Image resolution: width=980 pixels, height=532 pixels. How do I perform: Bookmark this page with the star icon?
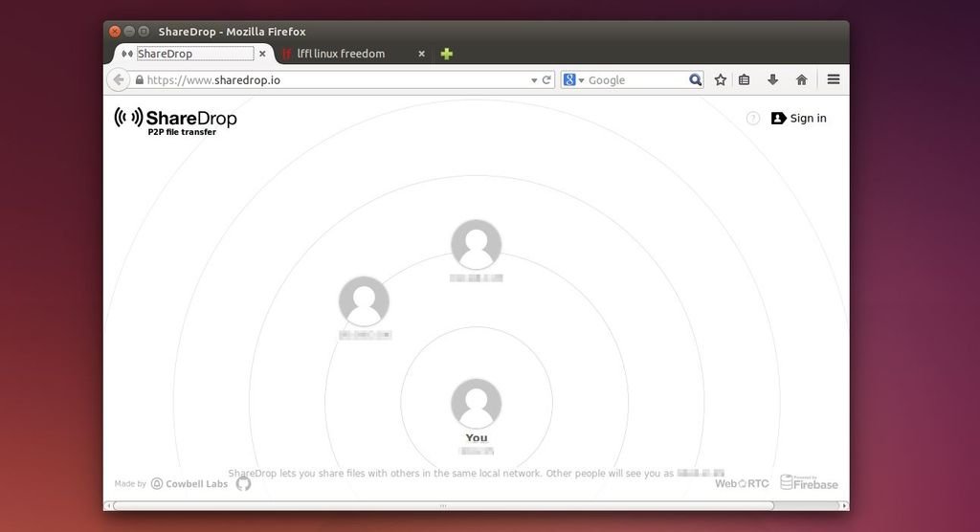click(721, 80)
